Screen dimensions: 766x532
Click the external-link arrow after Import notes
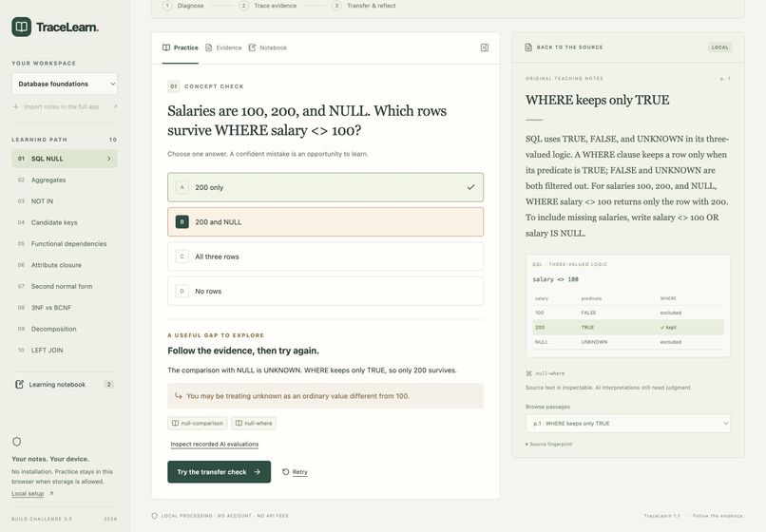coord(115,106)
